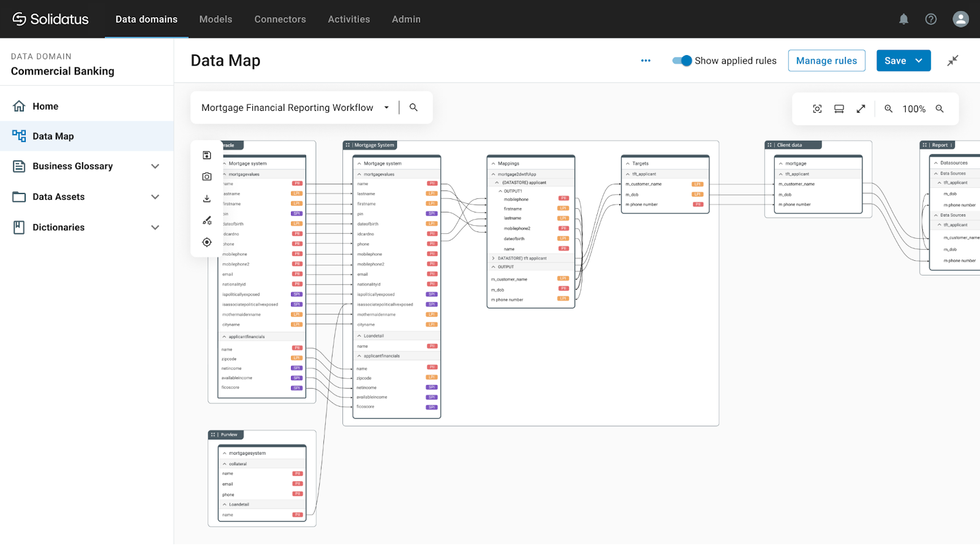This screenshot has width=980, height=551.
Task: Expand Business Glossary in sidebar
Action: point(155,166)
